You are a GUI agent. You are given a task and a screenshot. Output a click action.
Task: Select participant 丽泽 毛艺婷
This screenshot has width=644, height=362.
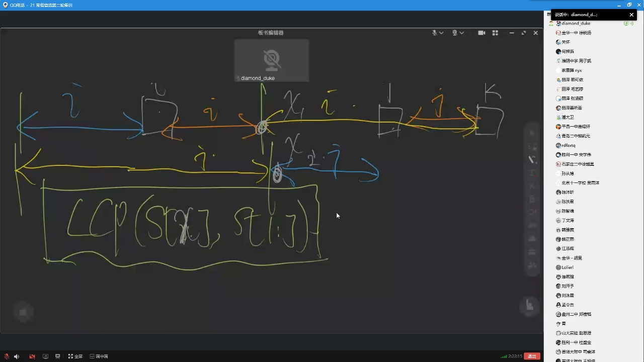(x=572, y=89)
